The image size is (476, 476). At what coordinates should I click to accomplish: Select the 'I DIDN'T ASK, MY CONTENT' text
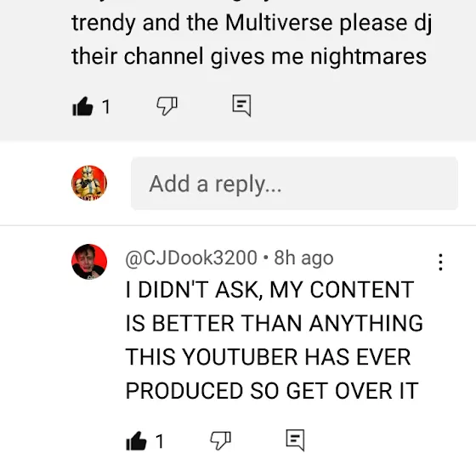click(270, 290)
